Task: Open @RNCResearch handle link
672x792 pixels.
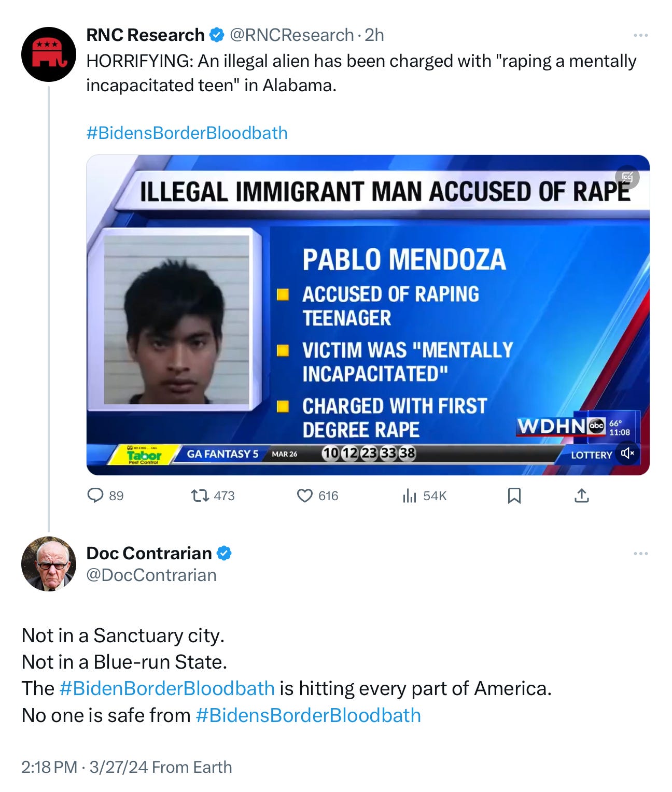Action: (x=291, y=35)
